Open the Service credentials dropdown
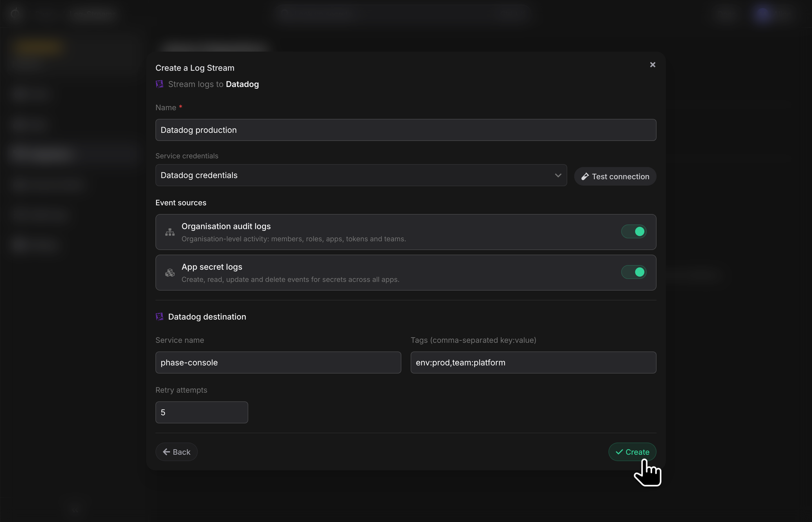The image size is (812, 522). coord(361,175)
